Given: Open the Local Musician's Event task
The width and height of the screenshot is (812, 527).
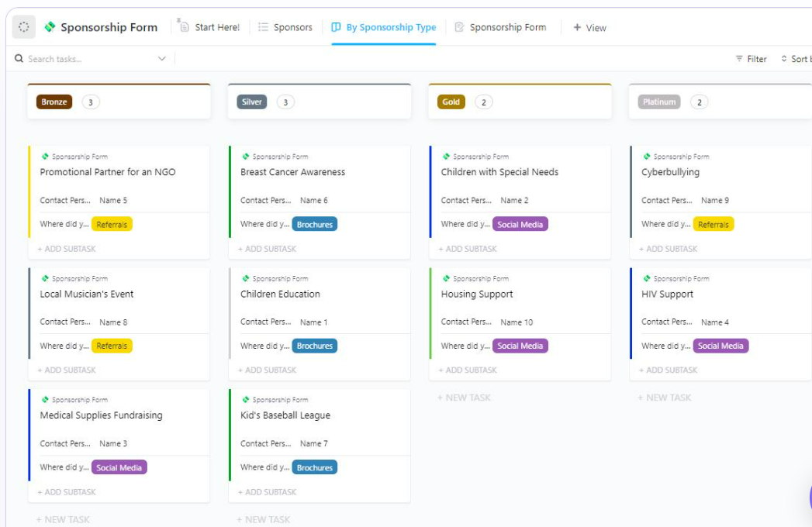Looking at the screenshot, I should point(87,294).
